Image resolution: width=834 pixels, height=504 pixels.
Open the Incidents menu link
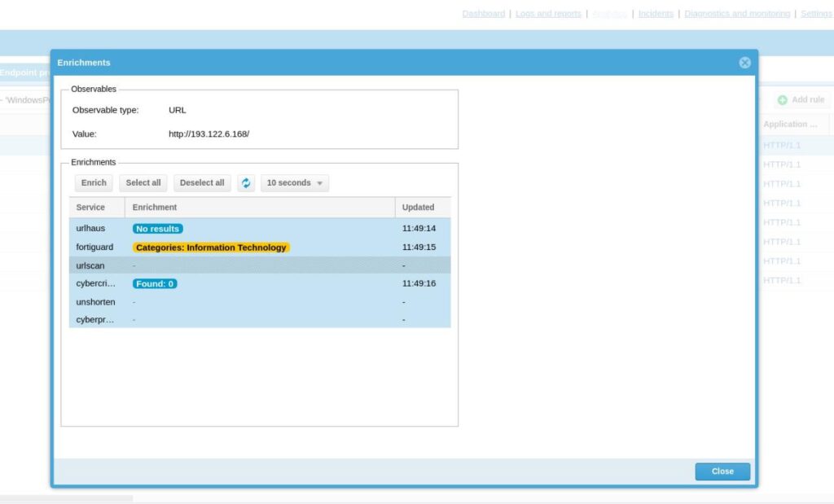pos(656,14)
